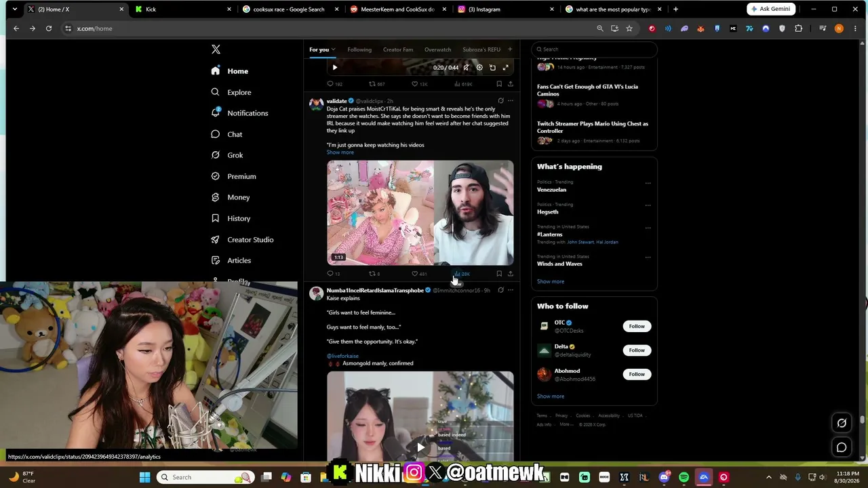The height and width of the screenshot is (488, 868).
Task: View analytics of the validate post (28K)
Action: click(x=462, y=274)
